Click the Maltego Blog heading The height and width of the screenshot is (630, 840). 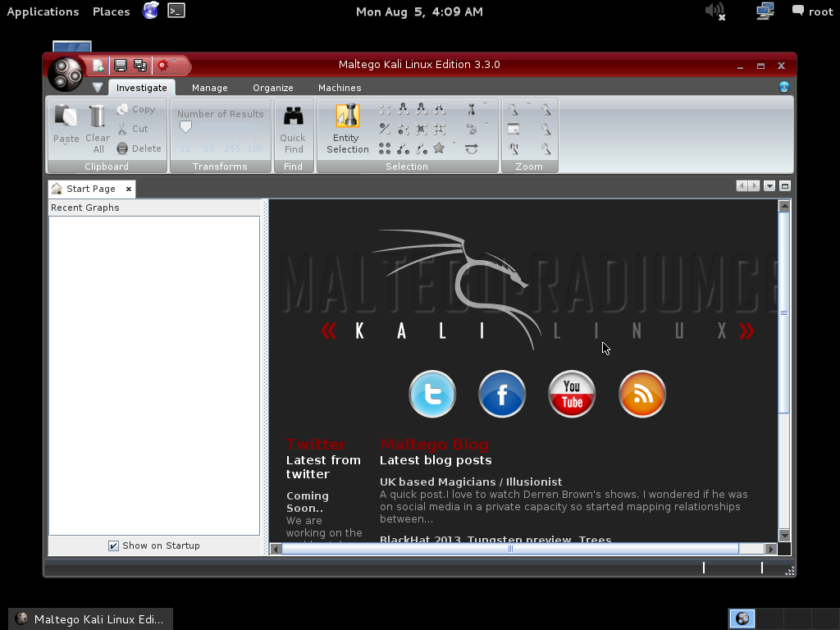coord(435,444)
